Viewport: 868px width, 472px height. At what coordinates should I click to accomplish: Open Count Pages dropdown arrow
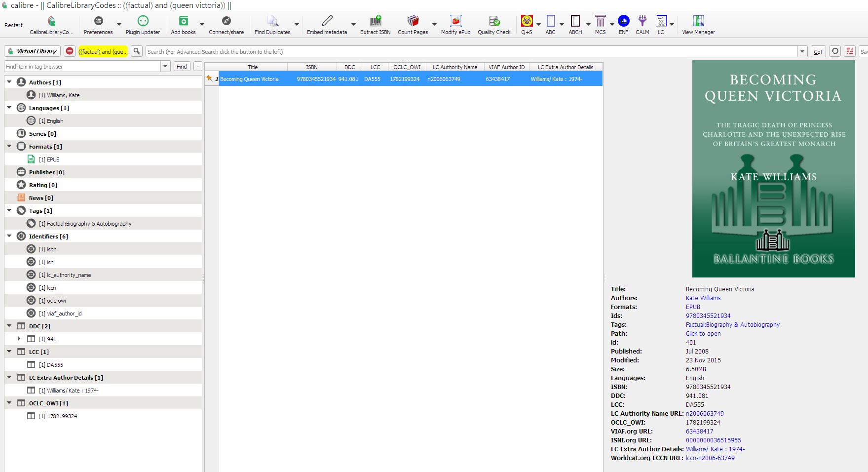(x=434, y=24)
